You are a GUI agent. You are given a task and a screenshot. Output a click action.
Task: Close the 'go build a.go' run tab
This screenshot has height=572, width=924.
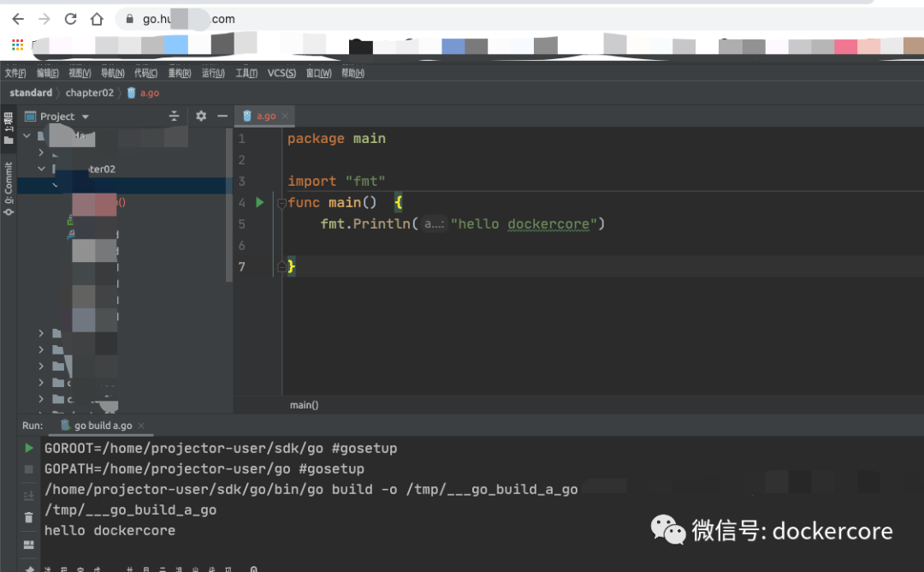[x=141, y=426]
